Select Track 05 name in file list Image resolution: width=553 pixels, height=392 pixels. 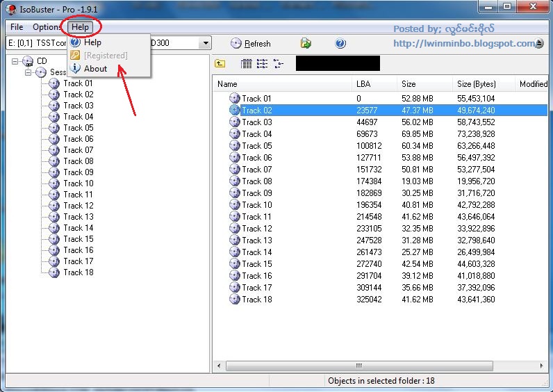point(257,146)
